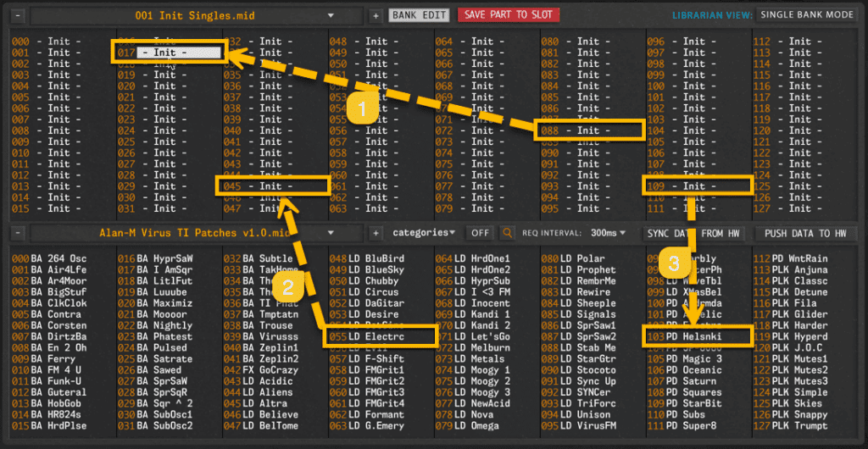Image resolution: width=868 pixels, height=449 pixels.
Task: Select patch 095 LD VirusFM
Action: click(x=578, y=426)
